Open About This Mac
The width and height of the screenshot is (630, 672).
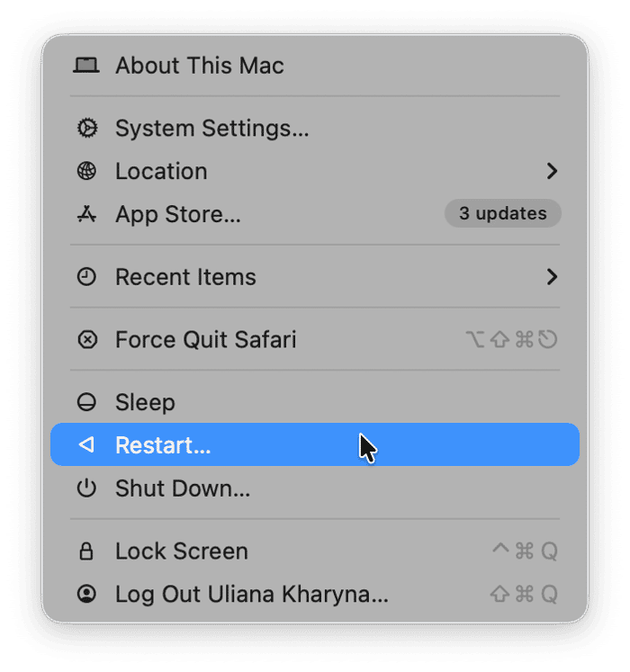(x=199, y=66)
